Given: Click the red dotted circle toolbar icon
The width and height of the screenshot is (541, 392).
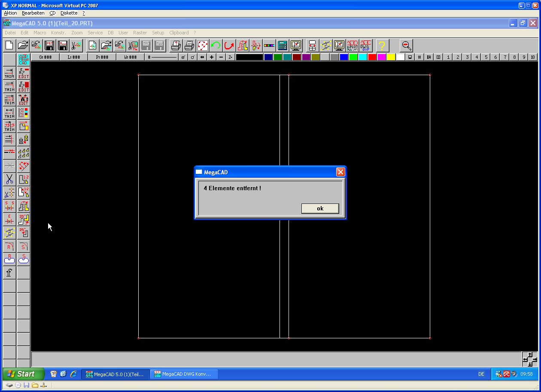Looking at the screenshot, I should (202, 45).
